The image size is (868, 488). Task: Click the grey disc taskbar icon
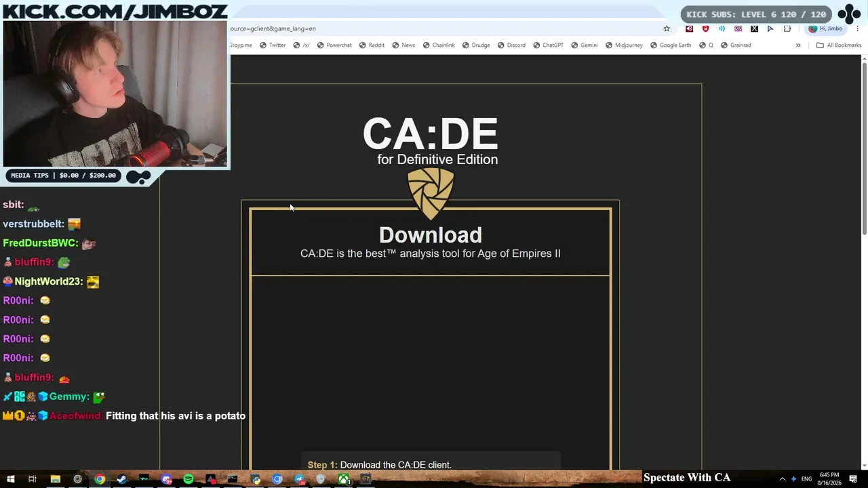pos(321,479)
